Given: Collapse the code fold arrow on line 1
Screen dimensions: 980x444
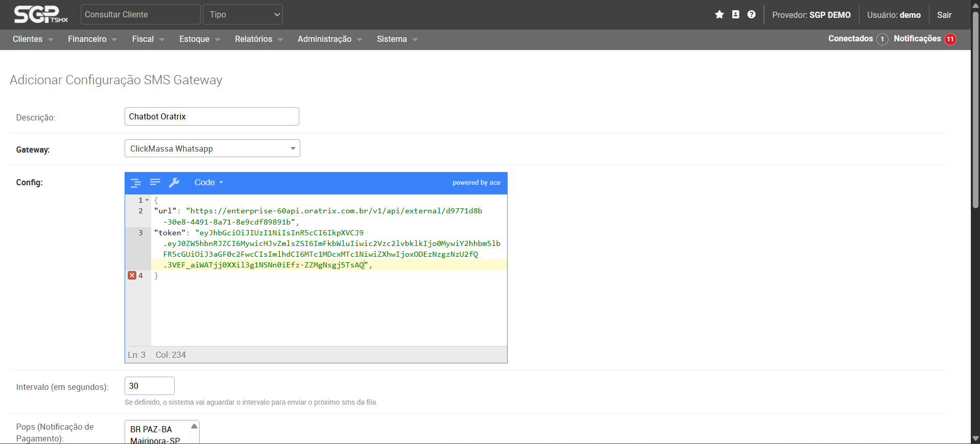Looking at the screenshot, I should [147, 201].
